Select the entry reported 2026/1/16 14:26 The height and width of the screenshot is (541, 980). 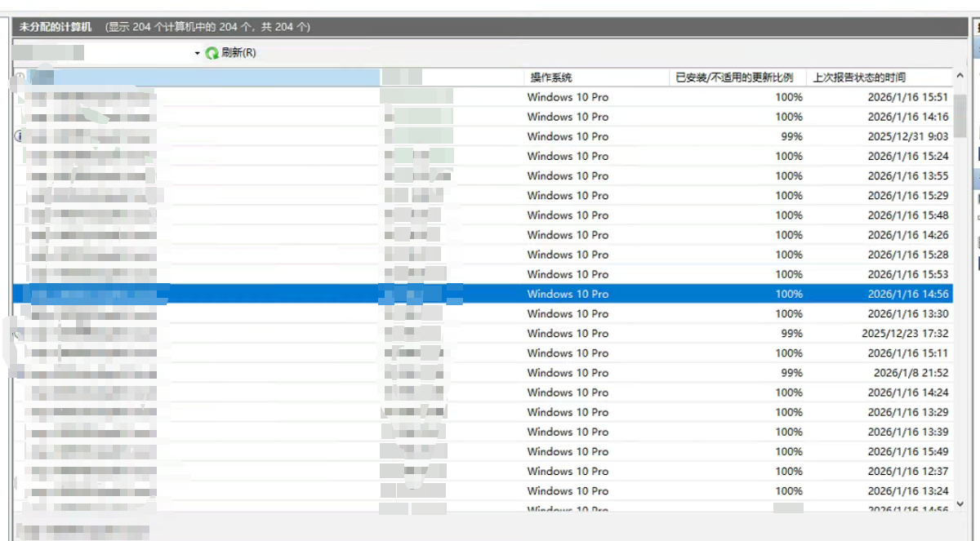(x=908, y=235)
